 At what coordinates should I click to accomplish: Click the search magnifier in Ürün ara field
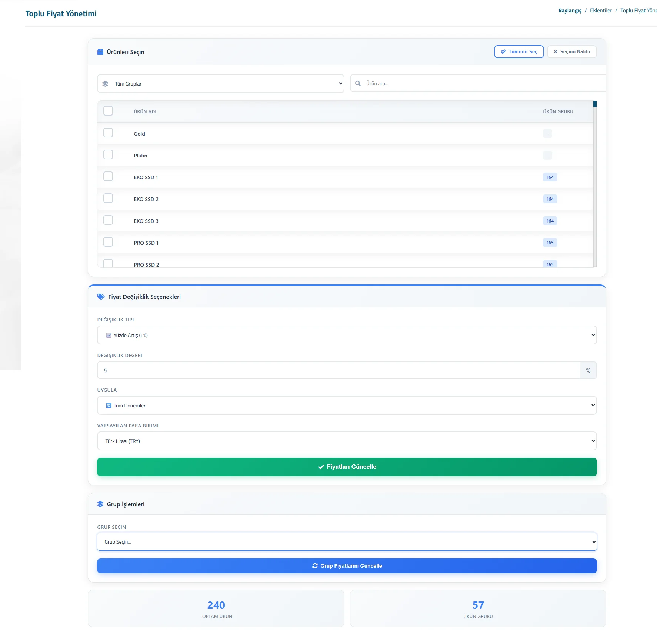click(358, 83)
